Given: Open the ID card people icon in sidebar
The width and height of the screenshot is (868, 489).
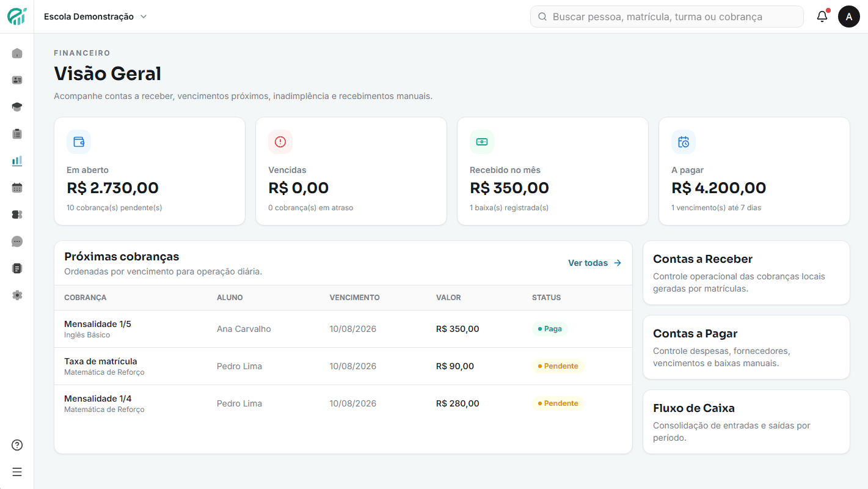Looking at the screenshot, I should tap(17, 80).
